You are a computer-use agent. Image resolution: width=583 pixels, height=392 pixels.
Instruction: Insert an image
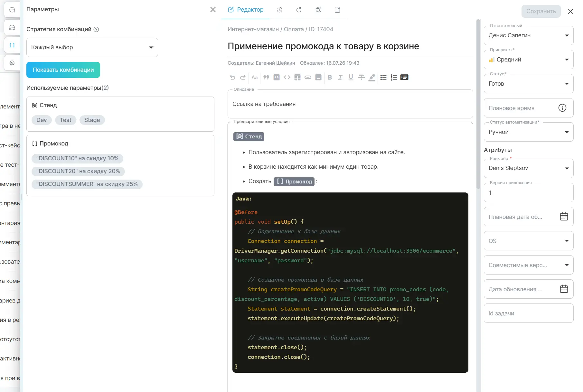(318, 77)
